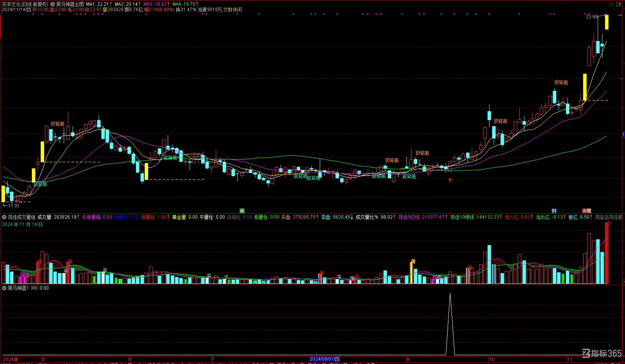Click the 财 event marker icon

pyautogui.click(x=554, y=211)
